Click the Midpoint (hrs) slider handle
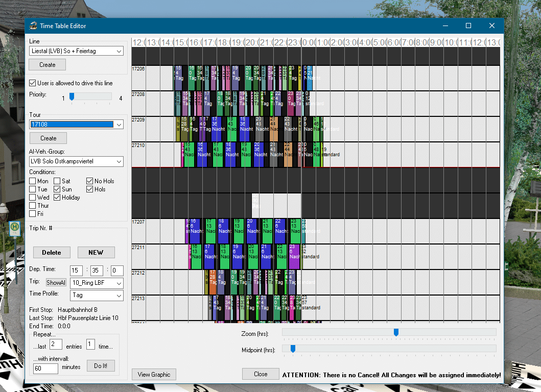 coord(293,349)
